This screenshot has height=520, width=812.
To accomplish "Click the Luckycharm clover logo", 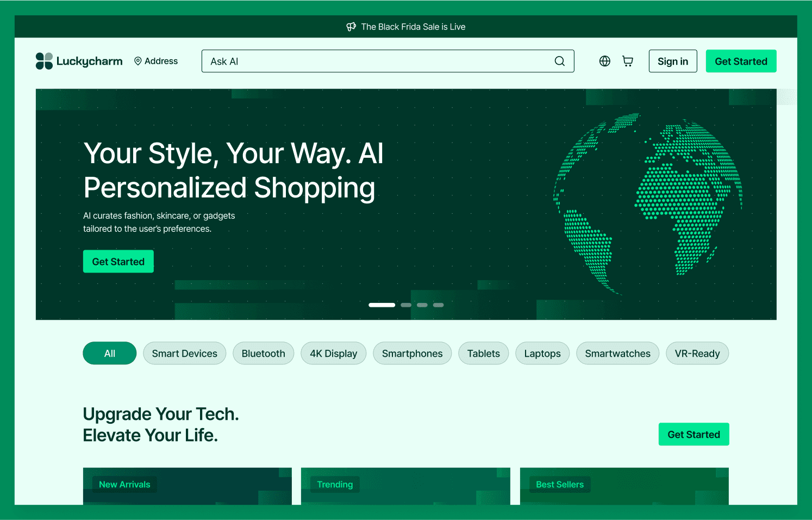I will 44,61.
